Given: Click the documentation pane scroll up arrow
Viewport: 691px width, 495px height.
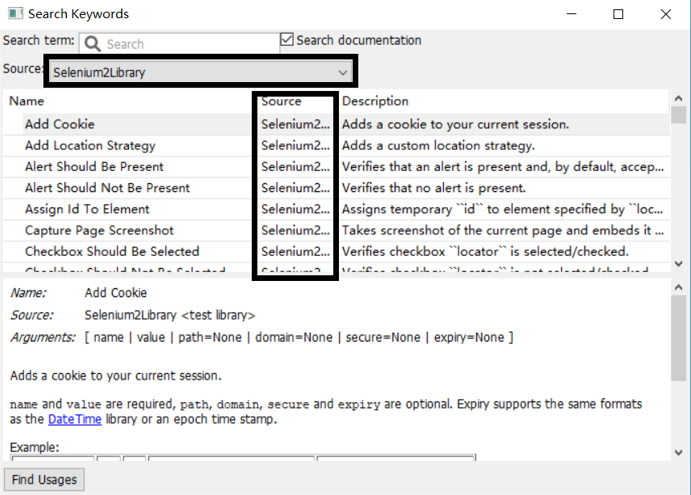Looking at the screenshot, I should [x=679, y=287].
